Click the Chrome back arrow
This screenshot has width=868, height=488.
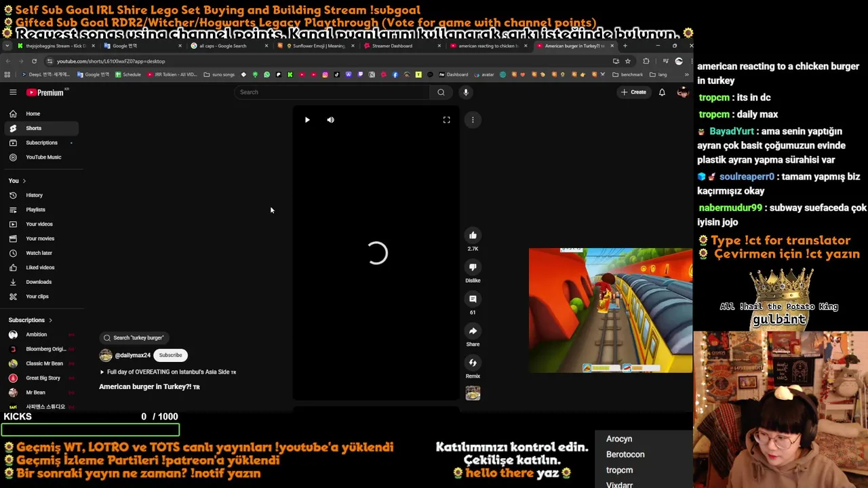(x=7, y=61)
